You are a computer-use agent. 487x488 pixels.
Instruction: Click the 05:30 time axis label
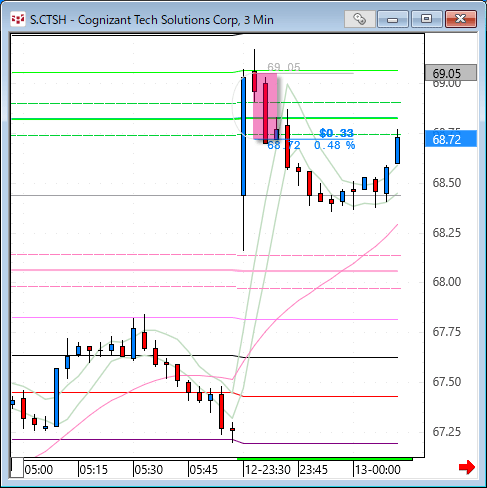pyautogui.click(x=149, y=470)
